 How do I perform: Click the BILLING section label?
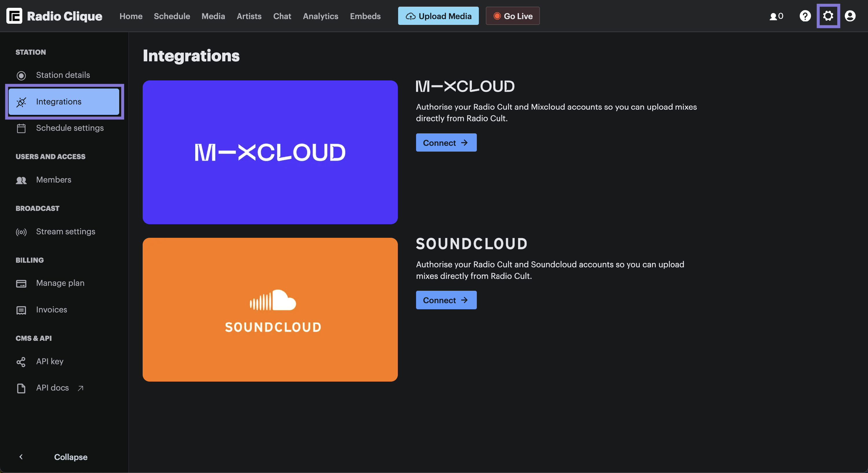click(x=30, y=260)
